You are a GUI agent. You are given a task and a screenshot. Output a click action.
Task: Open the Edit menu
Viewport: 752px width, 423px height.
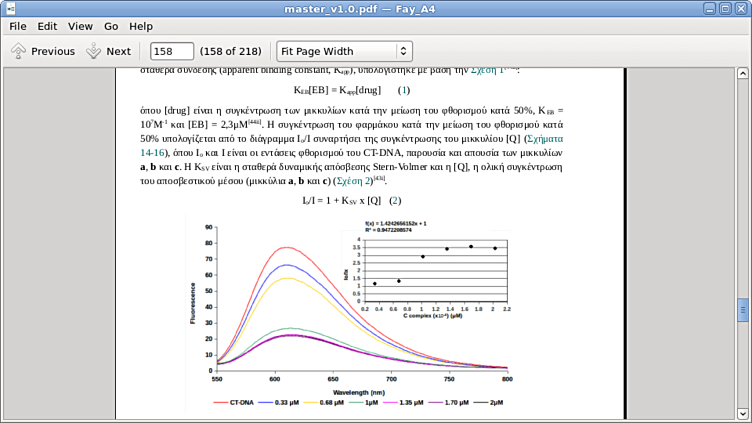coord(47,26)
